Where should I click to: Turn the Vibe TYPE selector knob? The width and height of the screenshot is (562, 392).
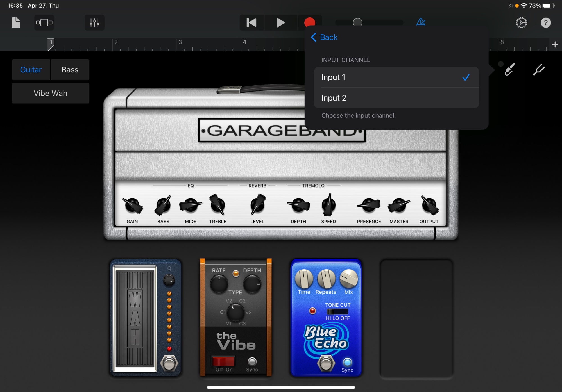(235, 312)
